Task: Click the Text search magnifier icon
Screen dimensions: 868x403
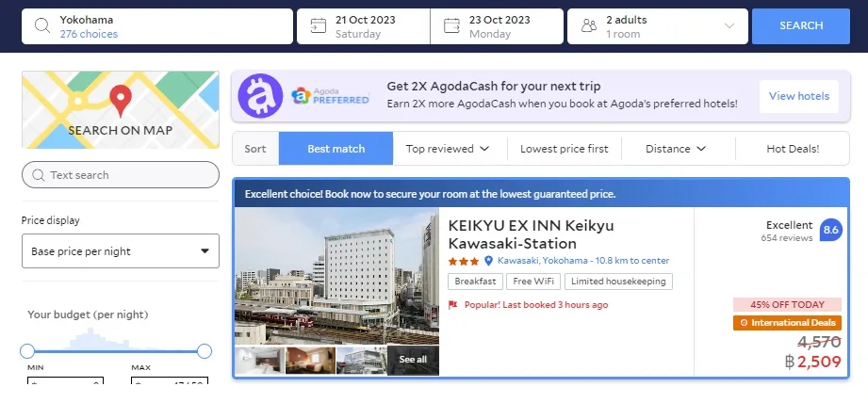Action: pos(39,175)
